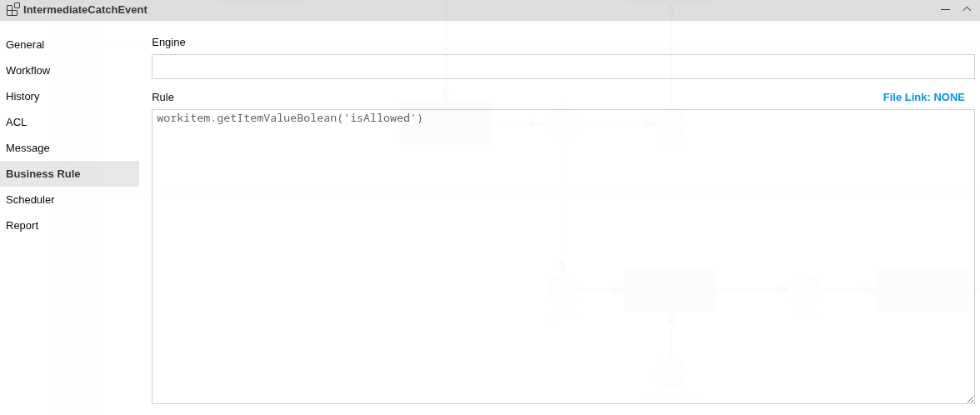Image resolution: width=980 pixels, height=415 pixels.
Task: Click the IntermediateCatchEvent panel title
Action: tap(85, 9)
